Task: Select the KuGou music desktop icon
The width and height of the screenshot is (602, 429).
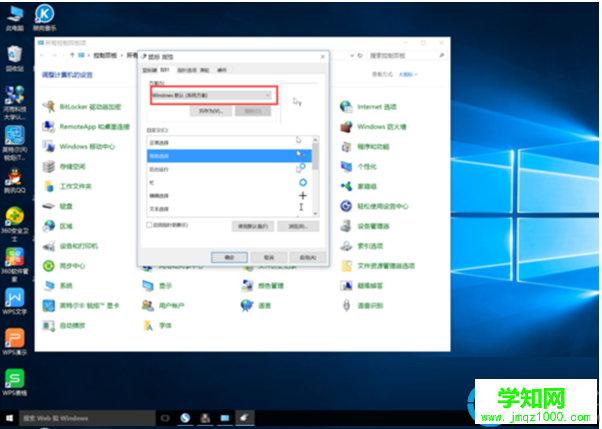Action: click(x=44, y=18)
